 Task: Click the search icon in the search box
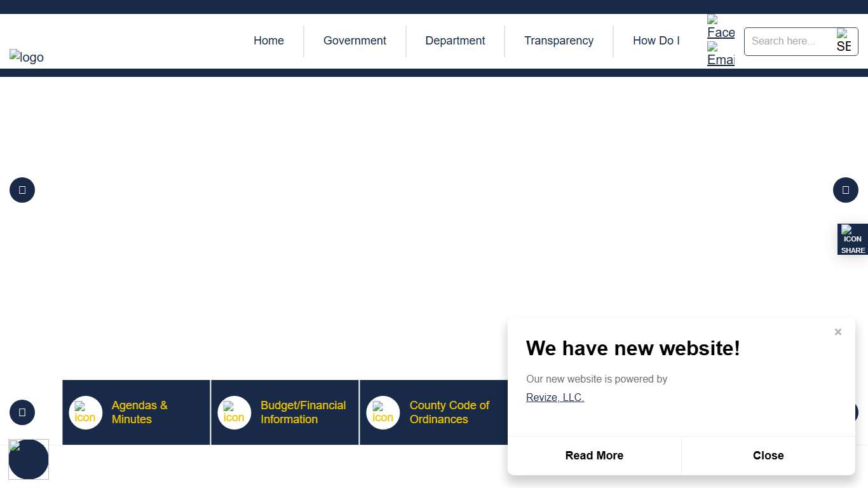click(843, 41)
